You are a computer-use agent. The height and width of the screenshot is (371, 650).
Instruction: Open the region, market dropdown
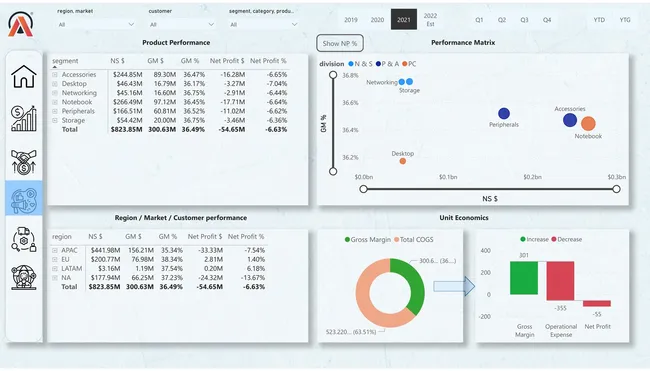coord(96,24)
